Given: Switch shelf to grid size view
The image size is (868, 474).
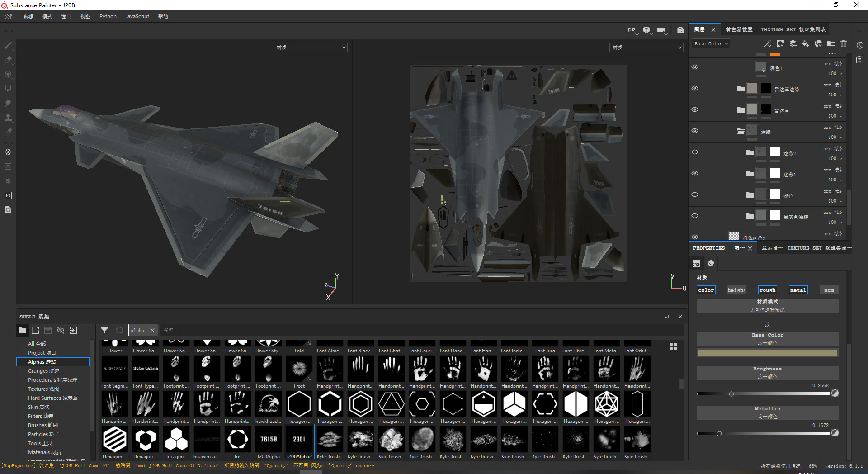Looking at the screenshot, I should (x=673, y=346).
